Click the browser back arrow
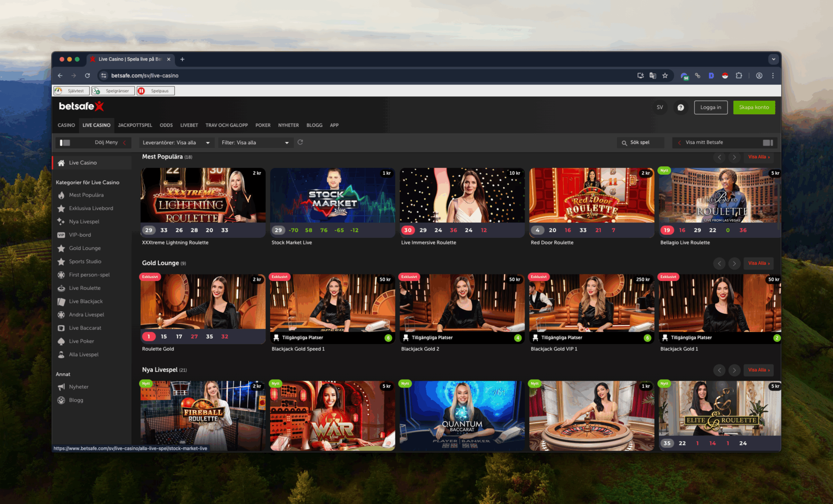The height and width of the screenshot is (504, 833). click(x=60, y=76)
